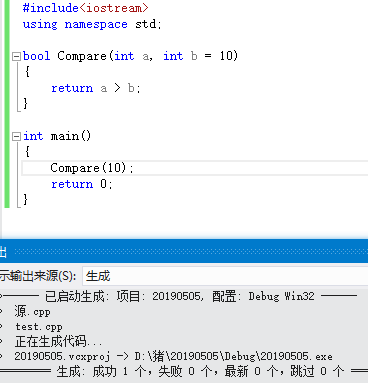Open the output source dropdown showing 生成
Viewport: 368px width, 383px height.
(x=225, y=276)
